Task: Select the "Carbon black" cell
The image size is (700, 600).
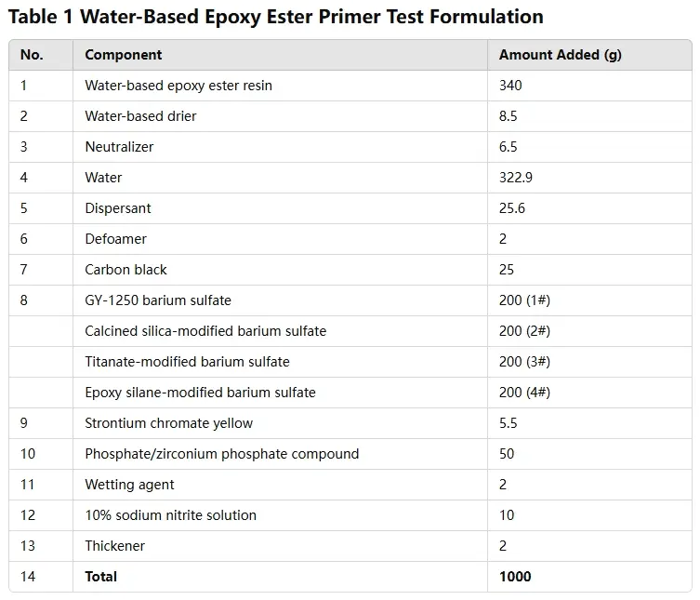Action: 125,270
